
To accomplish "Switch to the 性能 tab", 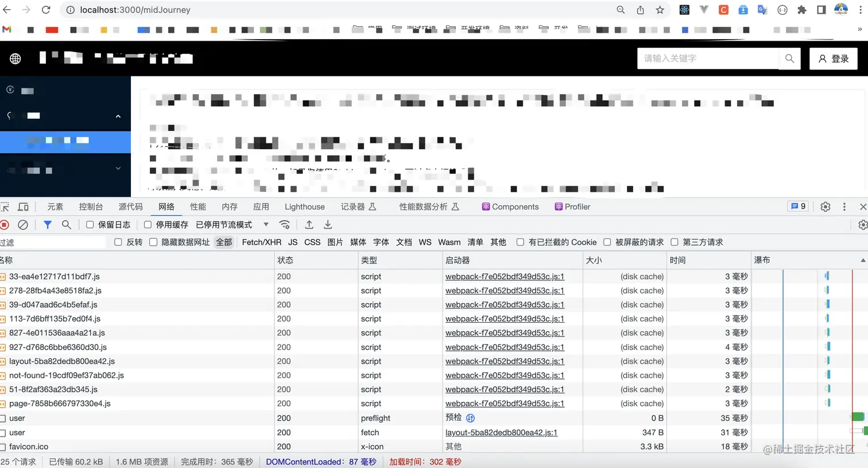I will pos(198,207).
